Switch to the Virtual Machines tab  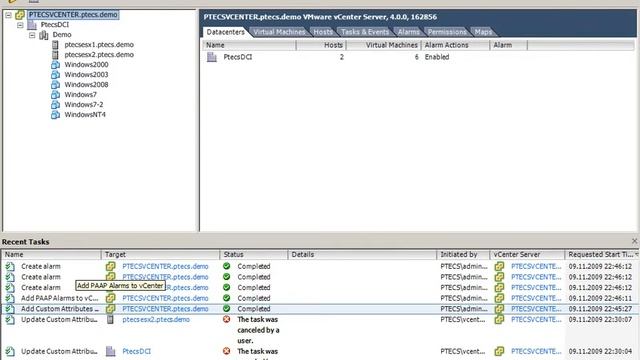coord(280,32)
